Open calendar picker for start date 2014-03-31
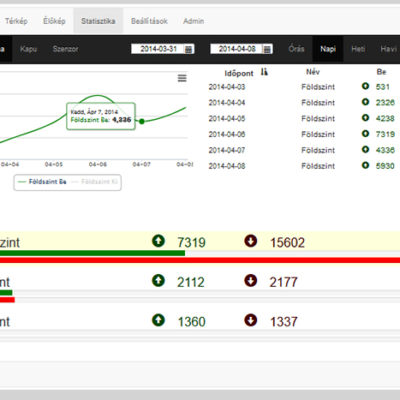 [188, 49]
